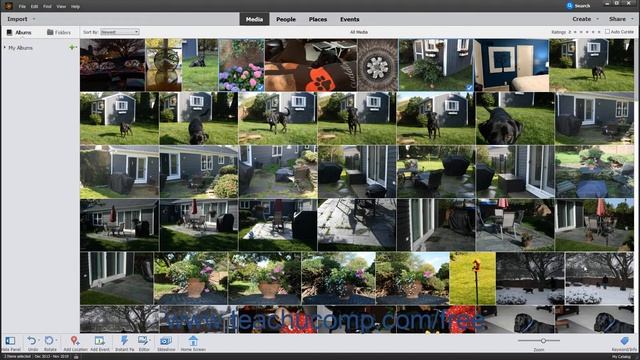Click the blue Search magnifier icon
The image size is (640, 360).
(x=570, y=5)
